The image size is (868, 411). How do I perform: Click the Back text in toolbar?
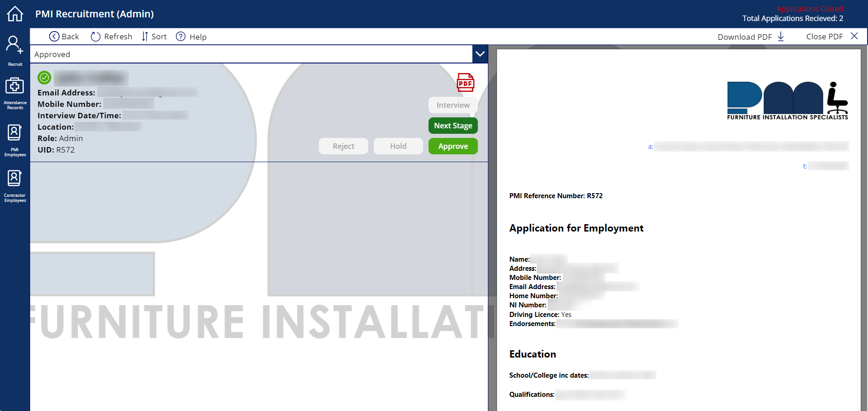click(70, 37)
